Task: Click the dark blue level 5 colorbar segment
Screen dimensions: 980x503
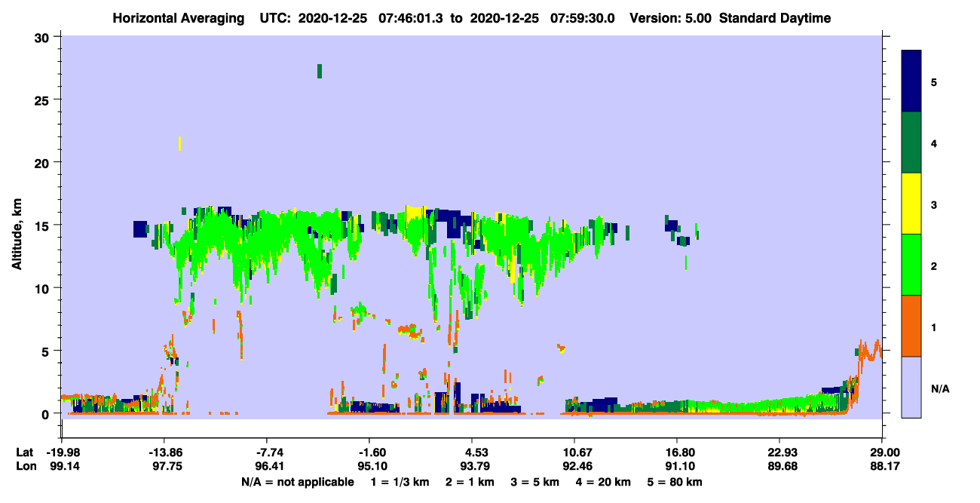Action: coord(911,81)
